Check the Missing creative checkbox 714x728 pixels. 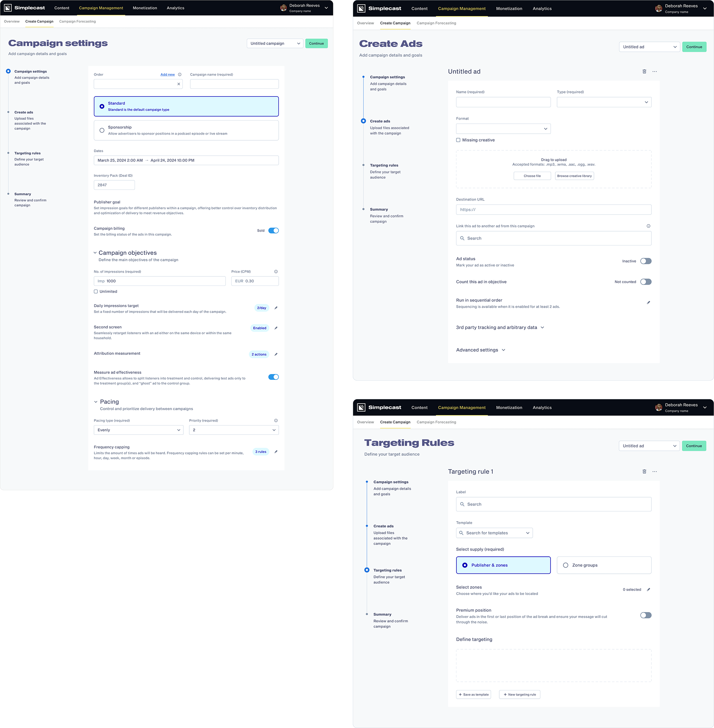tap(458, 140)
